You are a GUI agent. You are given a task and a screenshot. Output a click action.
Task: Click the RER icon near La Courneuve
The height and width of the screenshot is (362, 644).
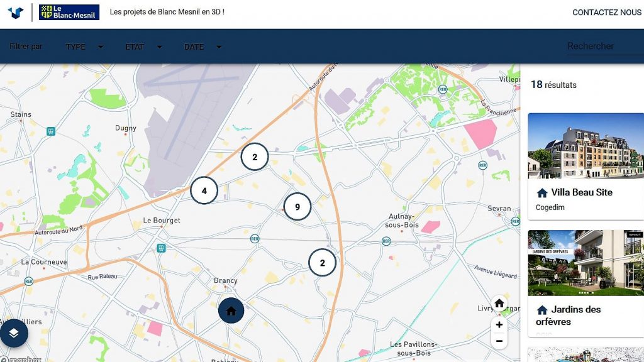[x=28, y=281]
